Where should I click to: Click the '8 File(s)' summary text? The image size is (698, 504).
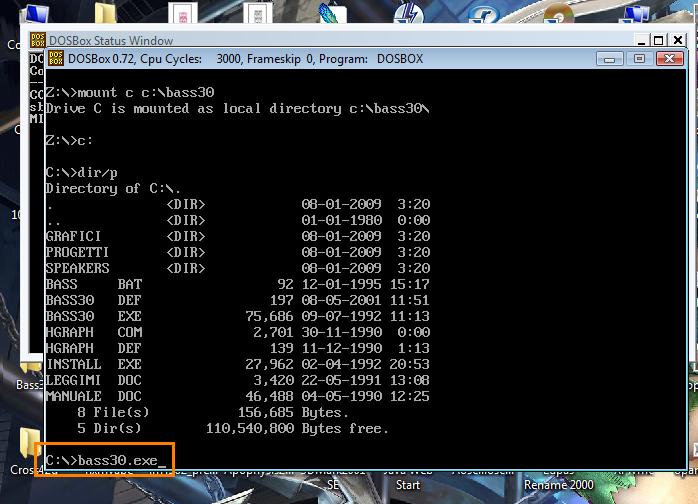(x=113, y=413)
